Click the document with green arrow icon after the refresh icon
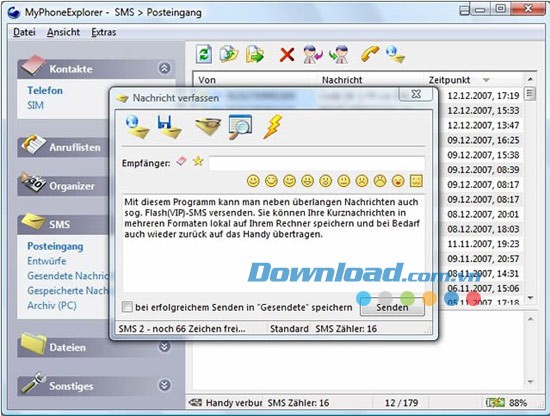 pyautogui.click(x=228, y=54)
